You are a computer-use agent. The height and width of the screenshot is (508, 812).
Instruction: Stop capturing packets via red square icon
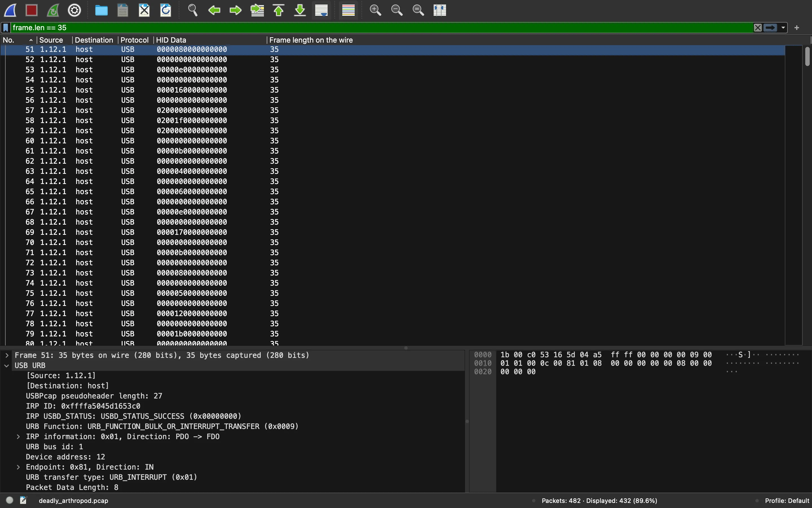pyautogui.click(x=32, y=10)
